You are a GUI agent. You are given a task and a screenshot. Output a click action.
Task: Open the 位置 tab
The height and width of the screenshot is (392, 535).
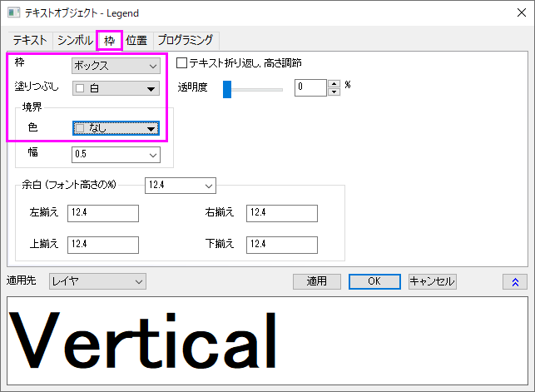pos(136,41)
